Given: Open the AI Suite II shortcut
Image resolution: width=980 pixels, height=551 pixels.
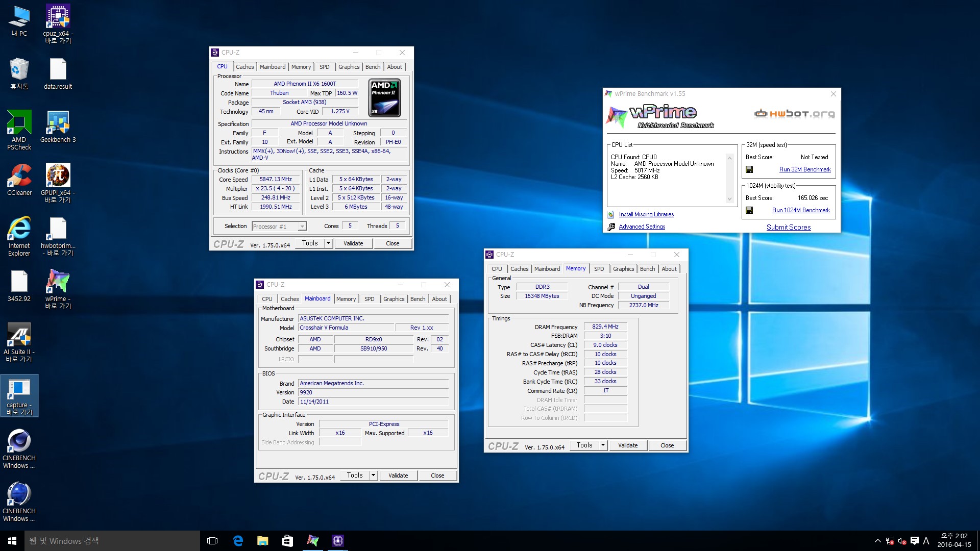Looking at the screenshot, I should [x=19, y=342].
